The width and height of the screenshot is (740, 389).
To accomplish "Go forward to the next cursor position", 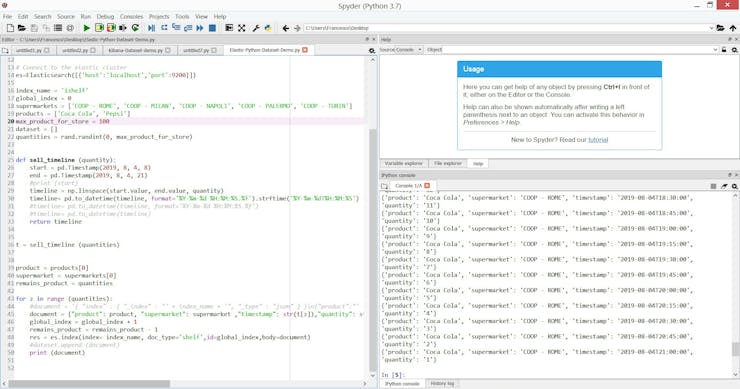I will click(297, 28).
